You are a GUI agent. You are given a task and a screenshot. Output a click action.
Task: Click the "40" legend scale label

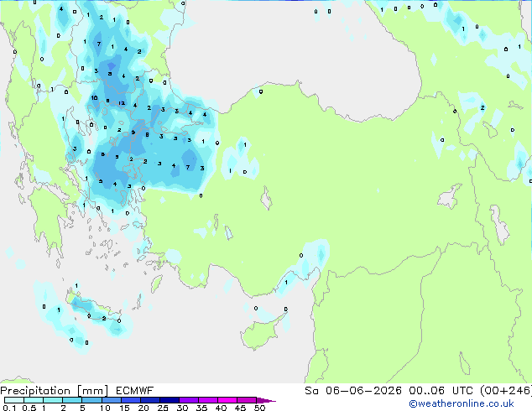[221, 408]
